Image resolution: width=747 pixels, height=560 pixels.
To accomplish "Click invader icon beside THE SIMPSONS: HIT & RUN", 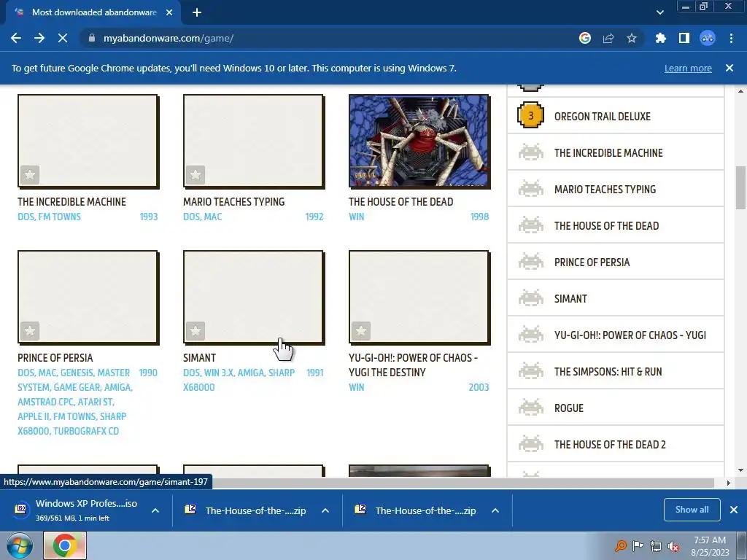I will coord(531,371).
